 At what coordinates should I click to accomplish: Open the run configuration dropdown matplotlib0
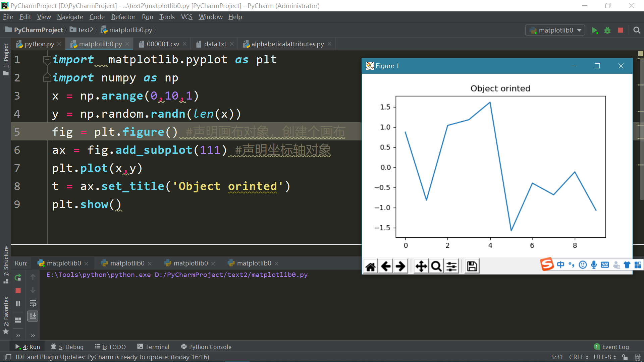click(555, 31)
